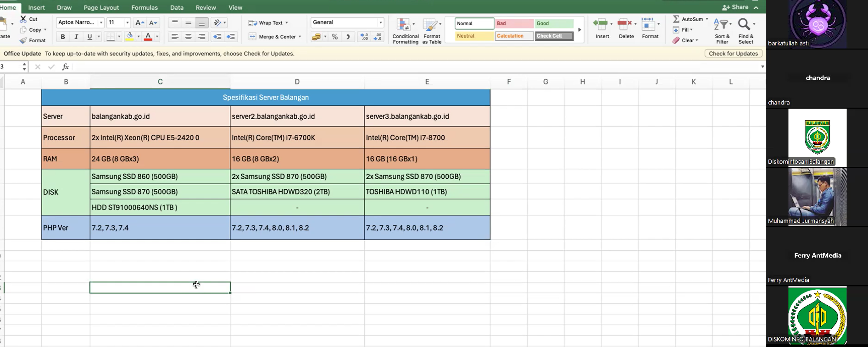The height and width of the screenshot is (347, 868).
Task: Click the Copy icon
Action: coord(23,30)
